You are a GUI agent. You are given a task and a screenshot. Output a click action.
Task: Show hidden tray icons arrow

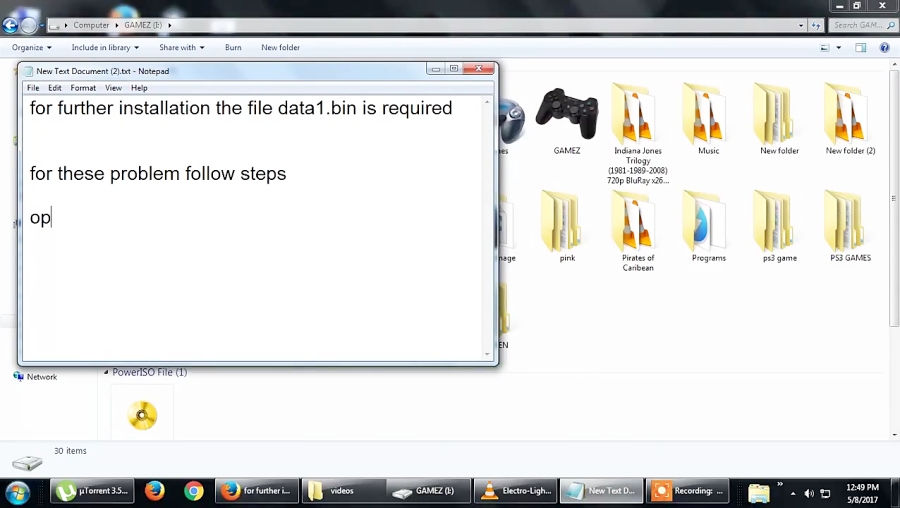[x=793, y=494]
